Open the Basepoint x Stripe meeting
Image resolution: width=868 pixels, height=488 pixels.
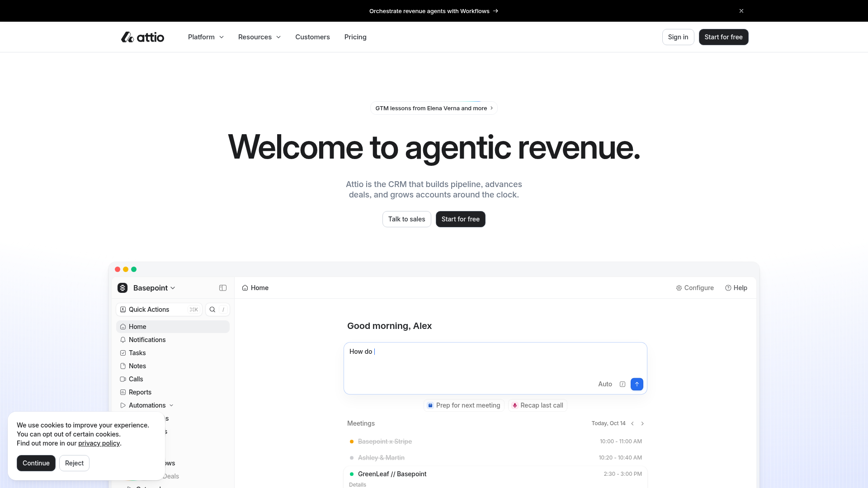click(495, 441)
